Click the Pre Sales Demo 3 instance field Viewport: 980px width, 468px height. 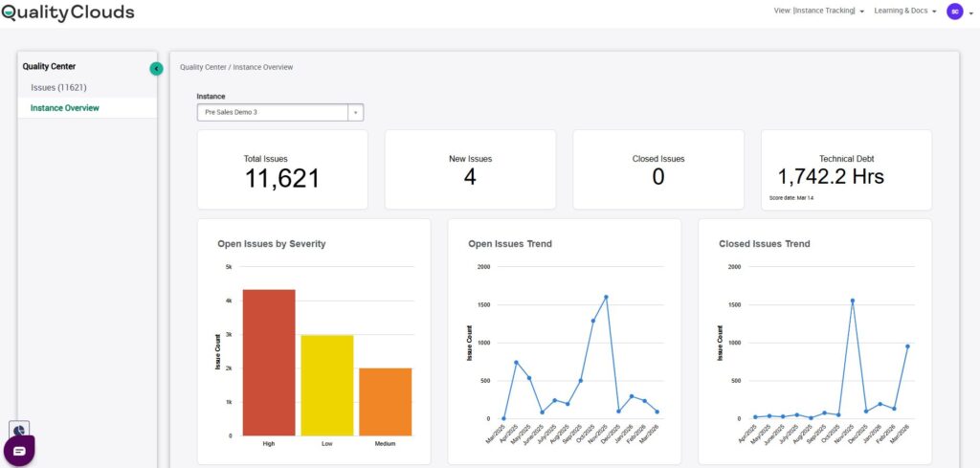273,112
